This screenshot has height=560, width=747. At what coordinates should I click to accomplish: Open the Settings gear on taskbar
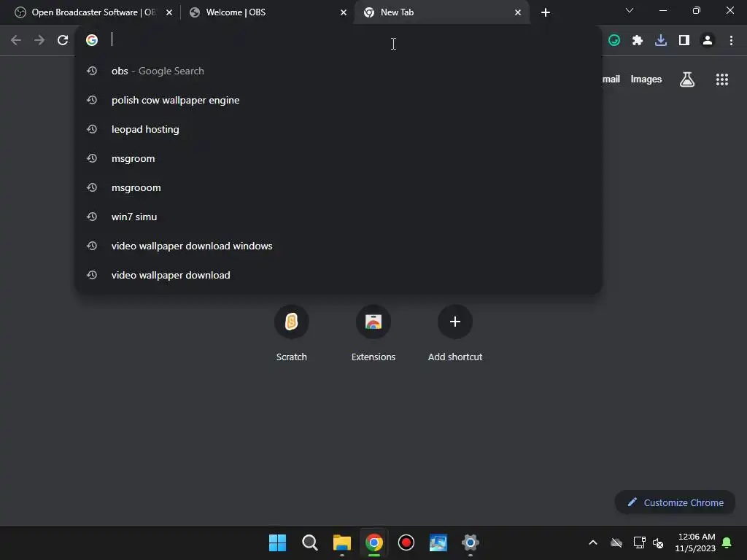point(471,542)
